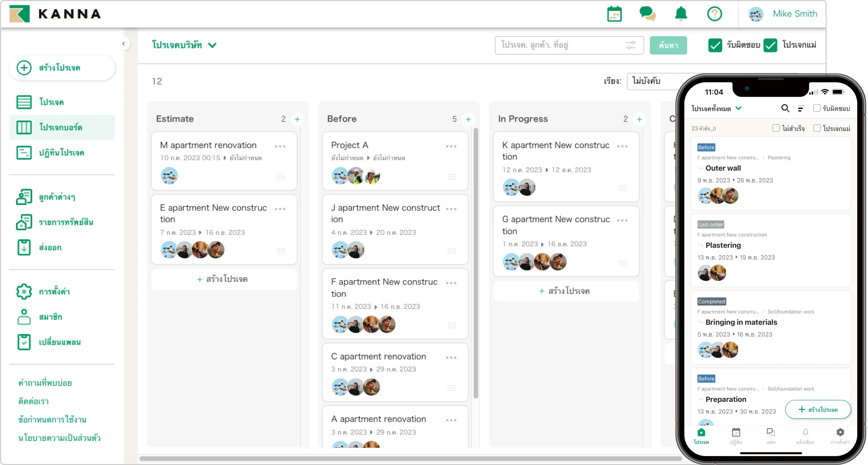
Task: Open the ปฏิทิน tab on the phone
Action: pyautogui.click(x=736, y=437)
